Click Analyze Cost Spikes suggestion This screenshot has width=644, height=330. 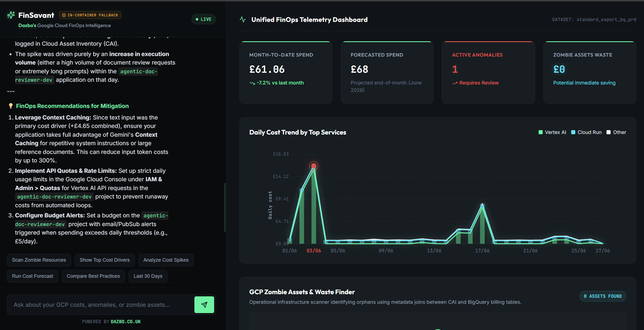(166, 260)
